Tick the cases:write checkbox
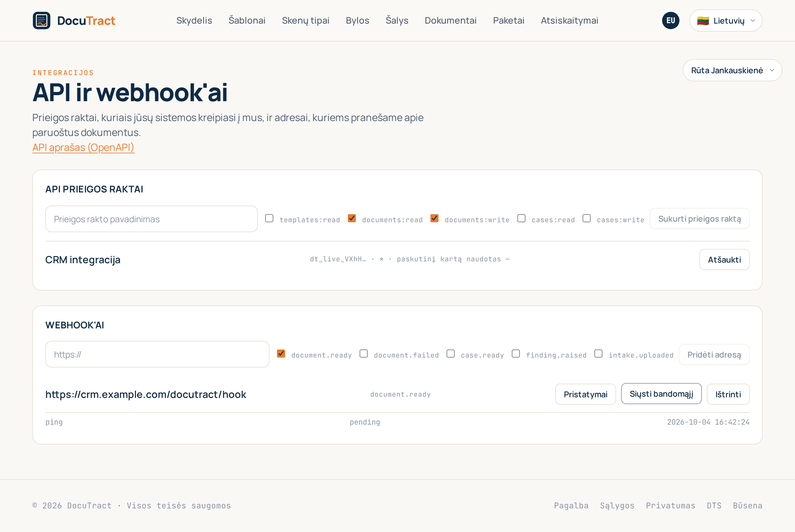Screen dimensions: 795x532 [586, 218]
